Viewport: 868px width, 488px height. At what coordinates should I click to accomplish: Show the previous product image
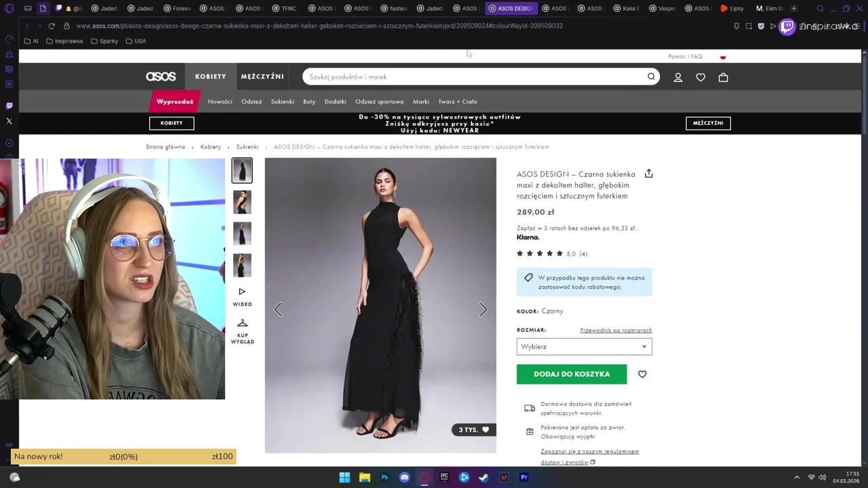[278, 310]
